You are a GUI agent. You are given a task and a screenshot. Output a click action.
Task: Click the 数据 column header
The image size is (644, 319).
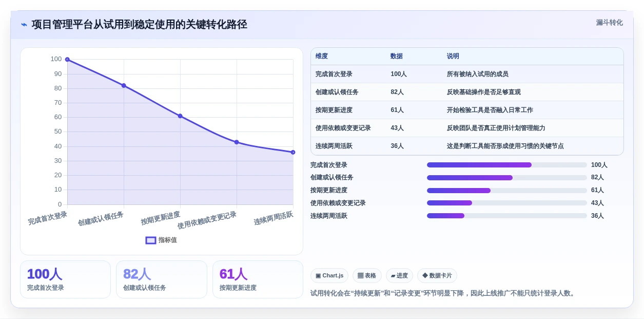click(x=397, y=56)
